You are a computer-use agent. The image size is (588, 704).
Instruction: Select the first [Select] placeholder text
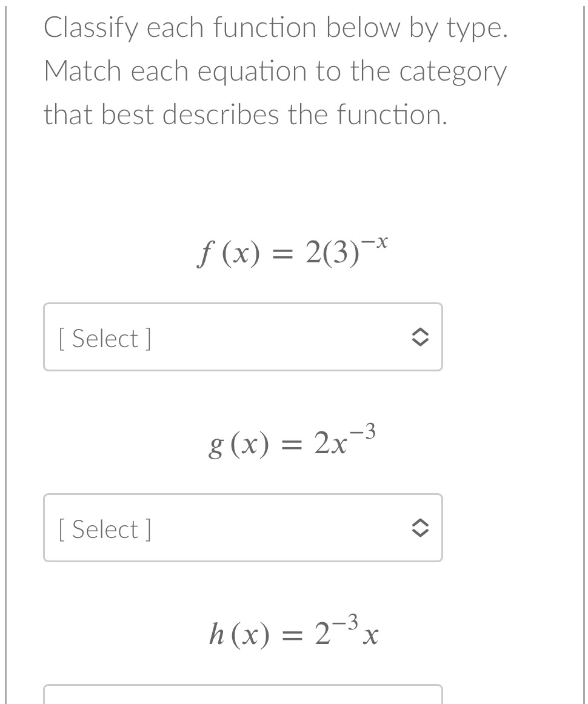coord(104,337)
